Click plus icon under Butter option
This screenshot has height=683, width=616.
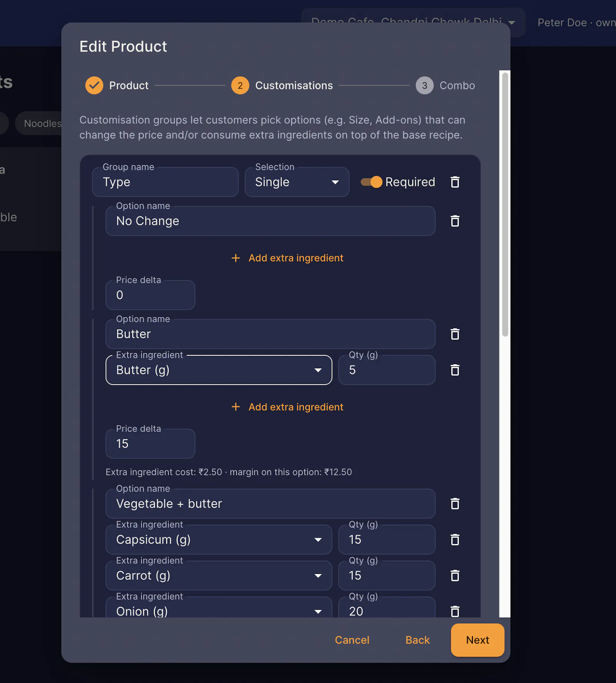pyautogui.click(x=236, y=407)
